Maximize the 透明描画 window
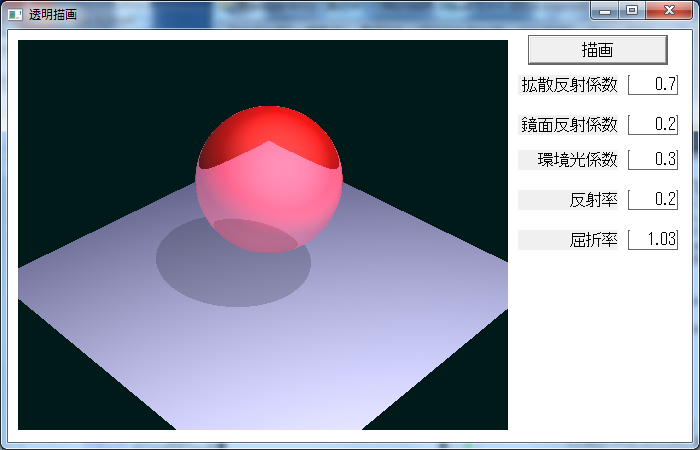Image resolution: width=700 pixels, height=450 pixels. click(x=632, y=11)
